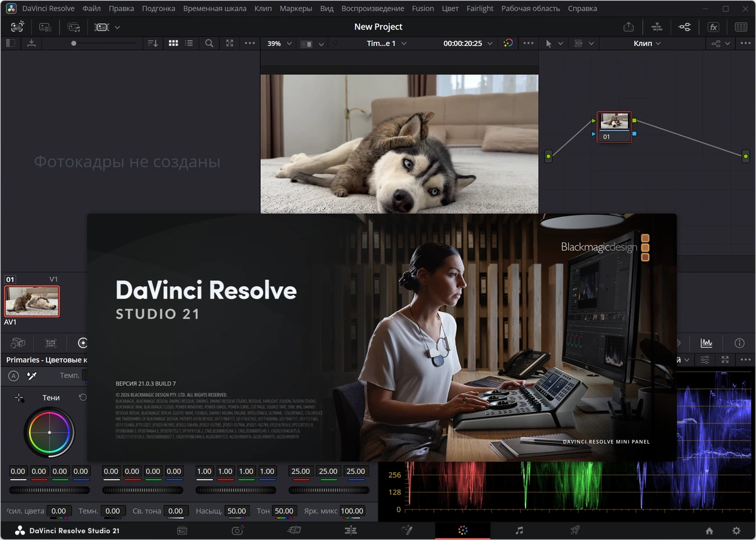Click the magic color enhance viewer icon

click(x=508, y=43)
